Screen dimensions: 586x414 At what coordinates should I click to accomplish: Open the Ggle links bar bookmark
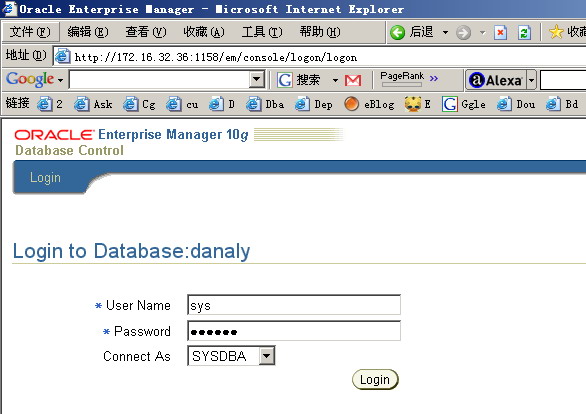[x=464, y=104]
